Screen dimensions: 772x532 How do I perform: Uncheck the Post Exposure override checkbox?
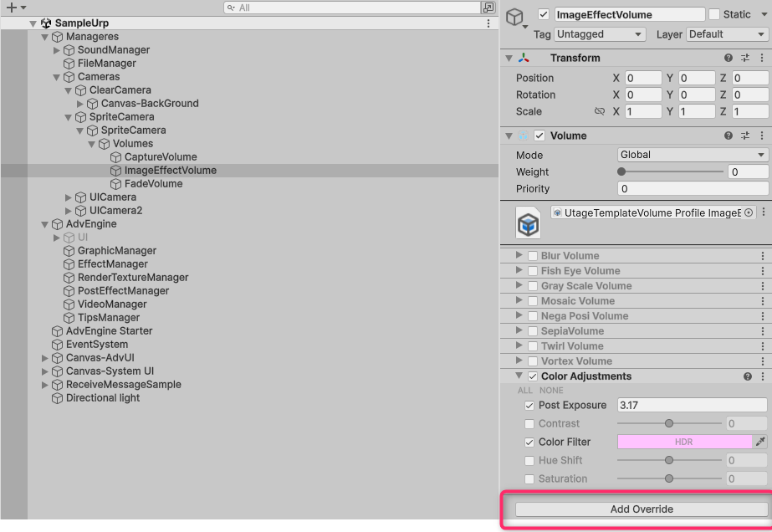pos(529,406)
